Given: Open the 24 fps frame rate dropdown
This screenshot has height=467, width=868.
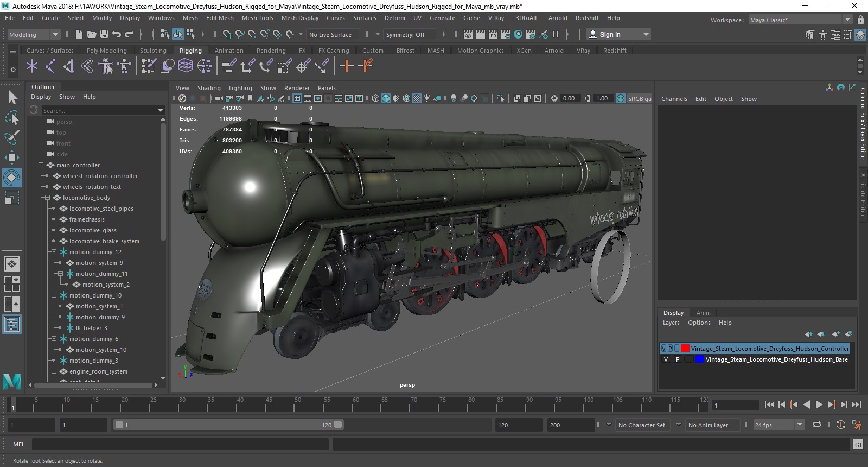Looking at the screenshot, I should click(x=778, y=425).
